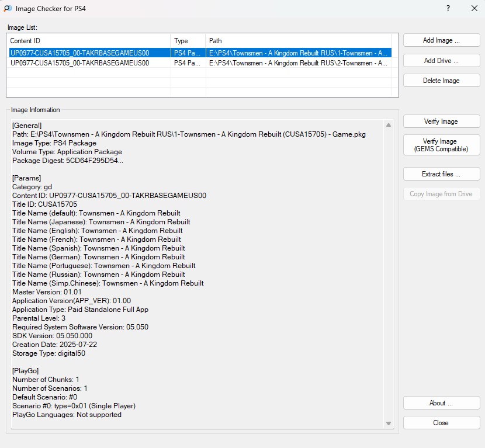Click the [PlayGo] section heading
Image resolution: width=485 pixels, height=448 pixels.
(26, 371)
